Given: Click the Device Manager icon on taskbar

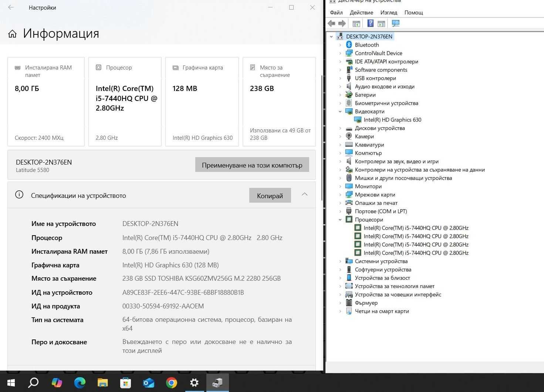Looking at the screenshot, I should point(217,382).
